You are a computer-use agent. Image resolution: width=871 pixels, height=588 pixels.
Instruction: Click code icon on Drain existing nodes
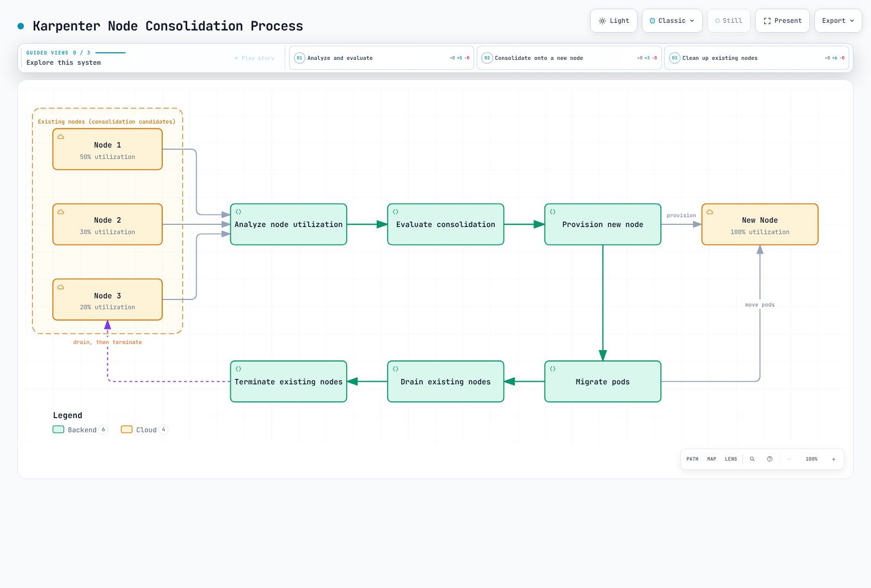tap(396, 369)
